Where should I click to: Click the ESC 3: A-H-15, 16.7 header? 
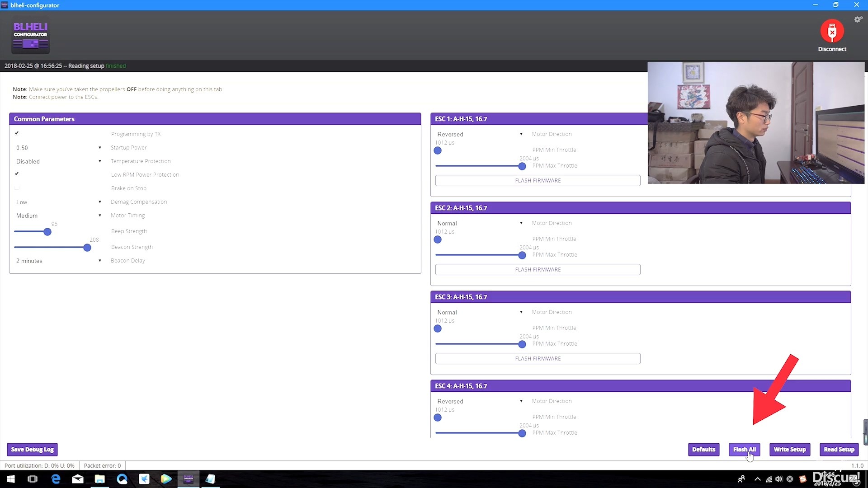[x=641, y=297]
